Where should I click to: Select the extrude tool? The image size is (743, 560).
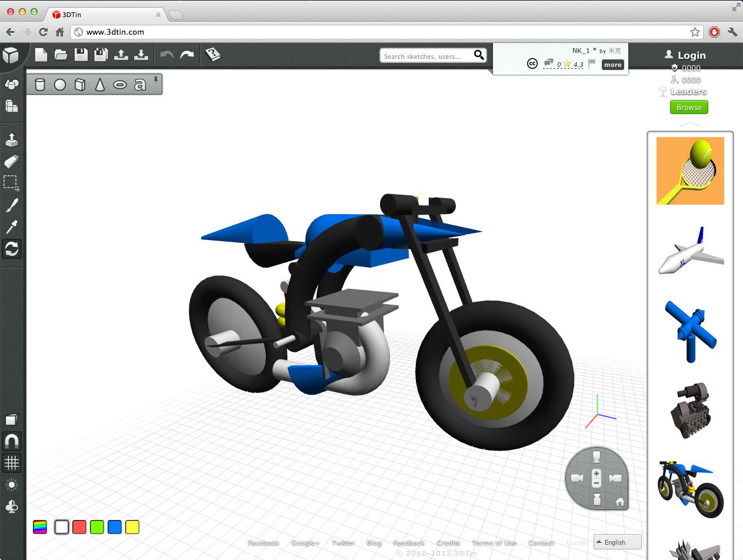(x=12, y=140)
